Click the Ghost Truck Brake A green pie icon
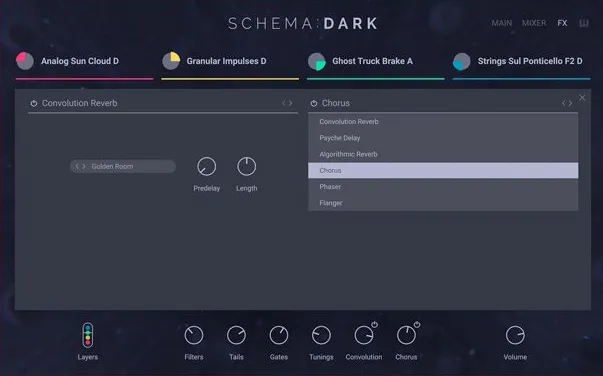Screen dimensions: 603x376 (317, 62)
